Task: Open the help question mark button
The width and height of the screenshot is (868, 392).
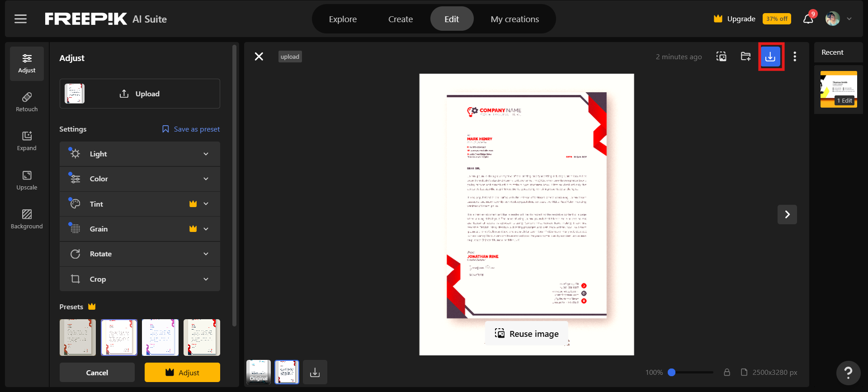Action: [848, 373]
